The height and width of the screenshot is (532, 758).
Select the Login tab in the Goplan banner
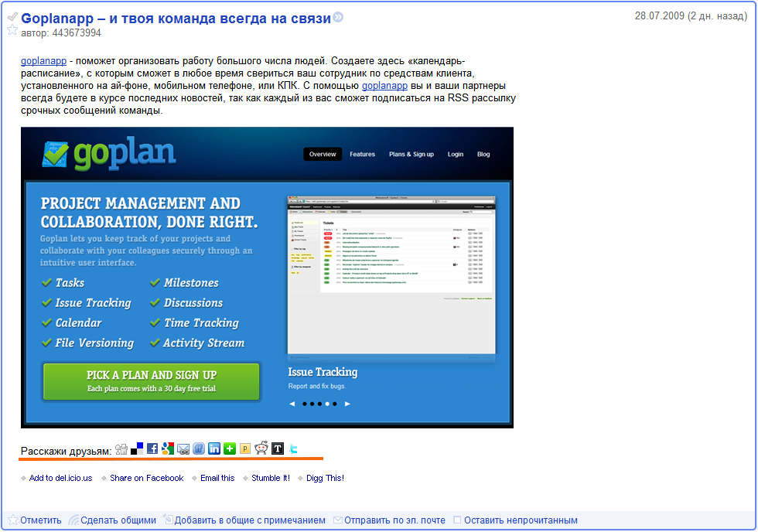point(456,154)
